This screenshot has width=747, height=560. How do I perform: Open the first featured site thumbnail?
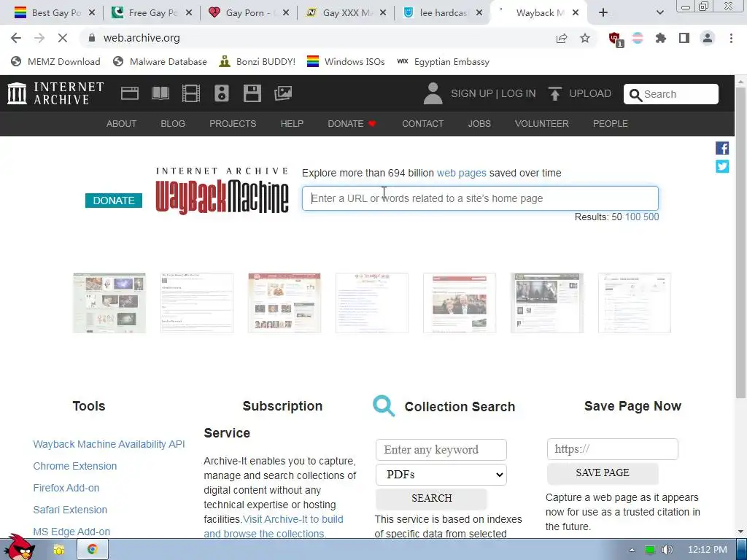(109, 303)
